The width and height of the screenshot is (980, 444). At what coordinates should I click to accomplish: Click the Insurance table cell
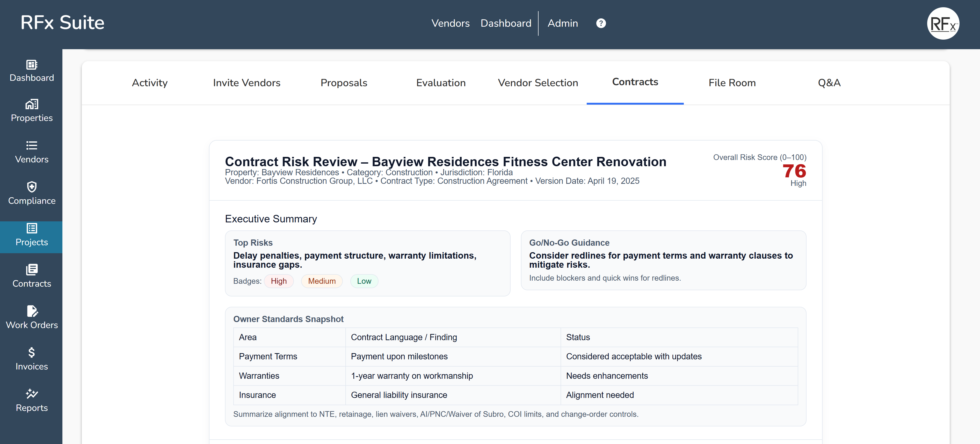coord(289,395)
